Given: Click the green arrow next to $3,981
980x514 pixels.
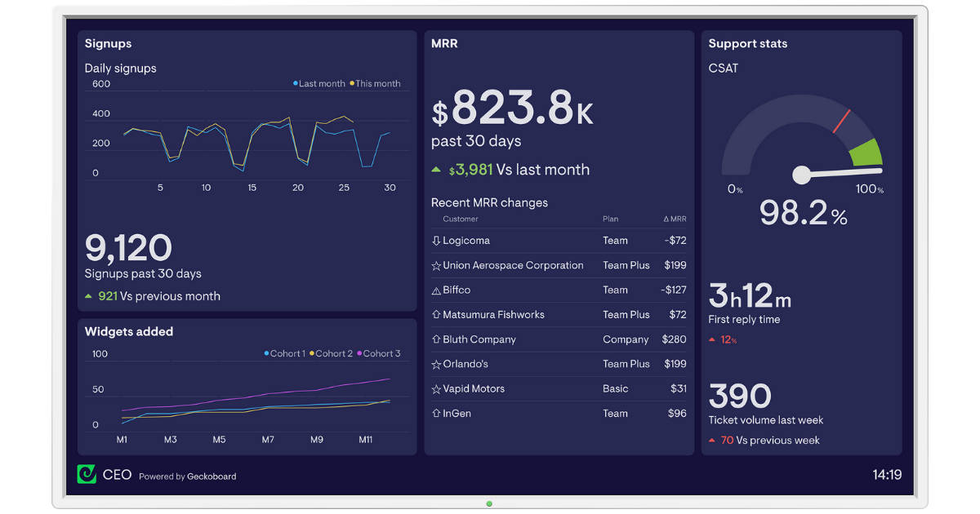Looking at the screenshot, I should pyautogui.click(x=437, y=170).
